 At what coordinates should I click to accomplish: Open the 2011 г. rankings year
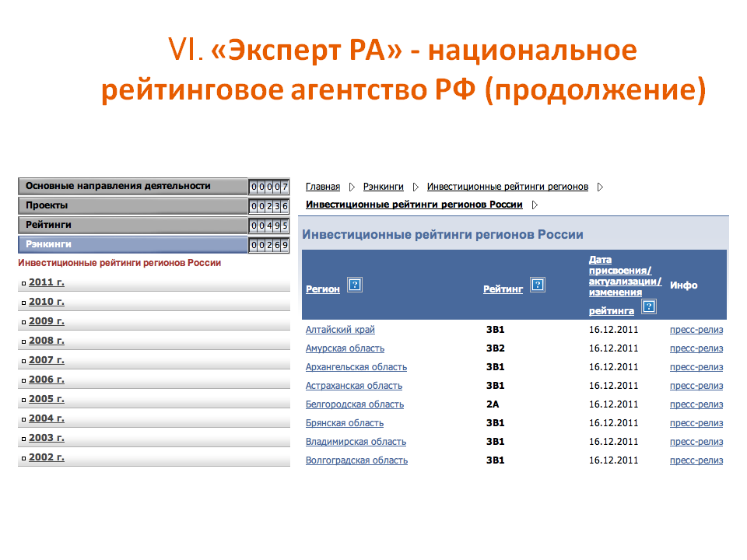[x=46, y=282]
